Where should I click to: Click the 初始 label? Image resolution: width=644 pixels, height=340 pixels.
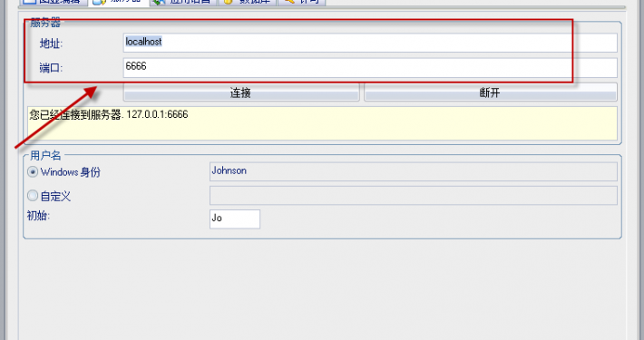click(38, 216)
